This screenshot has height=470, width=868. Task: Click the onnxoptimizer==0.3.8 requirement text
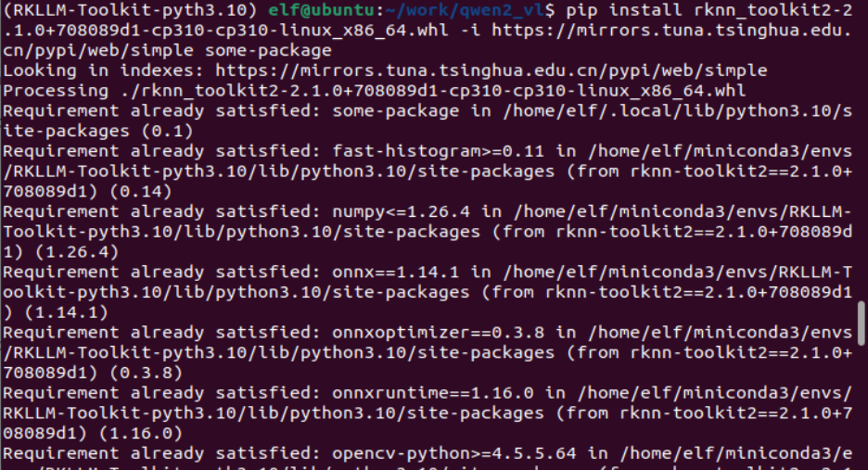pyautogui.click(x=434, y=332)
